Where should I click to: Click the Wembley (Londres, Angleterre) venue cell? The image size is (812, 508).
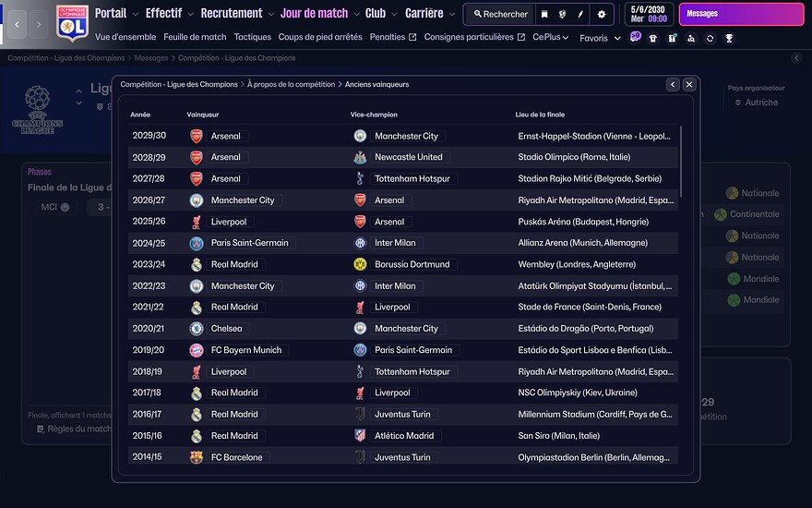pos(577,264)
